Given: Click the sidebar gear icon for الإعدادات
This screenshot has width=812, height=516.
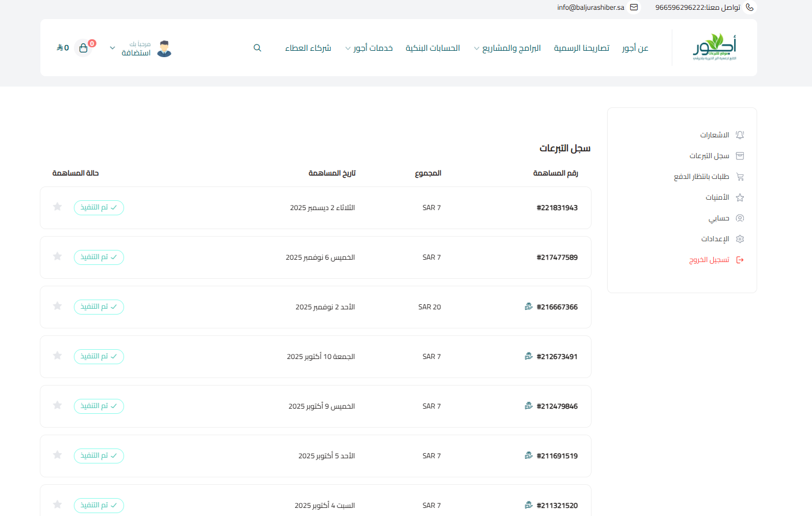Looking at the screenshot, I should click(740, 239).
